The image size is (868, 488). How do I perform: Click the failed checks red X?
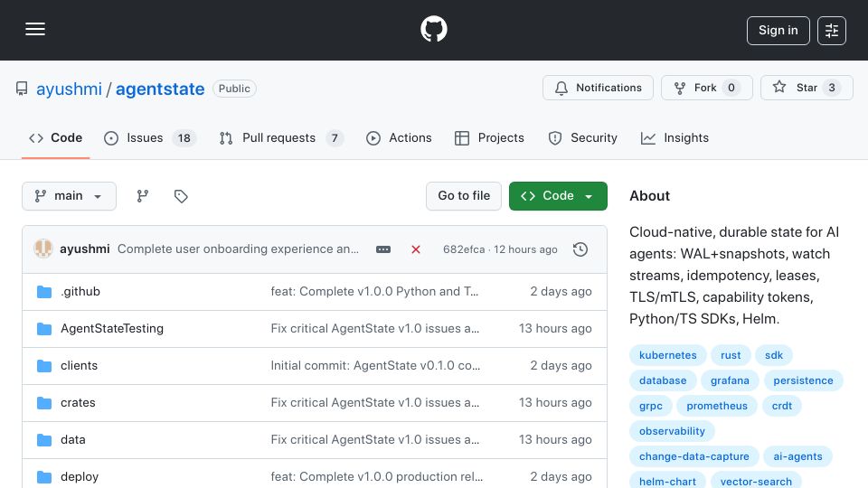click(416, 249)
